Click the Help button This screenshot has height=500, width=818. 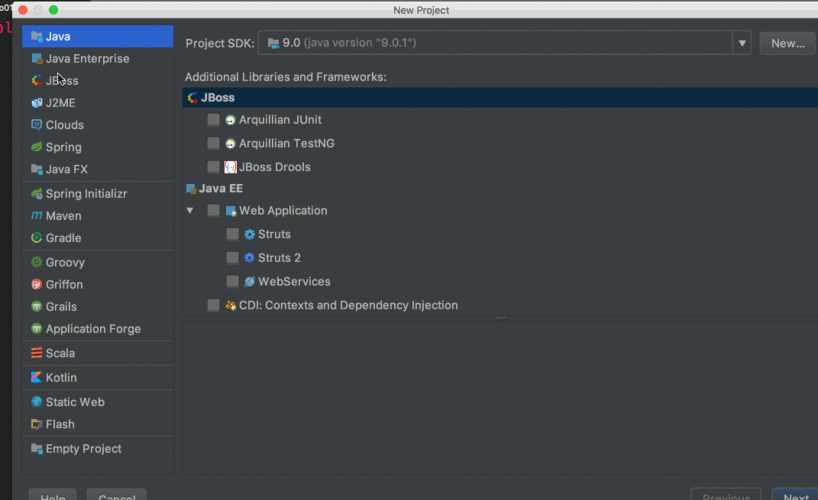click(53, 495)
